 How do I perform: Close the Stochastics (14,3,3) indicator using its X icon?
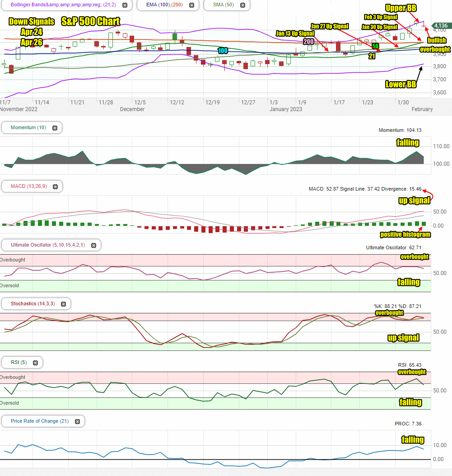click(64, 304)
